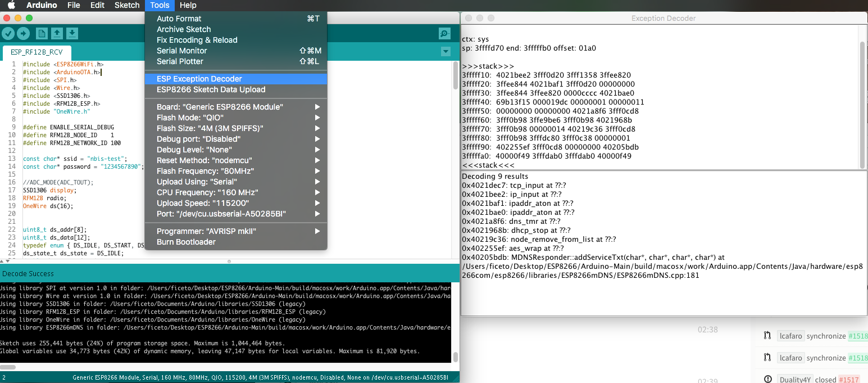Expand Flash Mode QIO submenu
Screen dimensions: 868x383
click(x=236, y=118)
